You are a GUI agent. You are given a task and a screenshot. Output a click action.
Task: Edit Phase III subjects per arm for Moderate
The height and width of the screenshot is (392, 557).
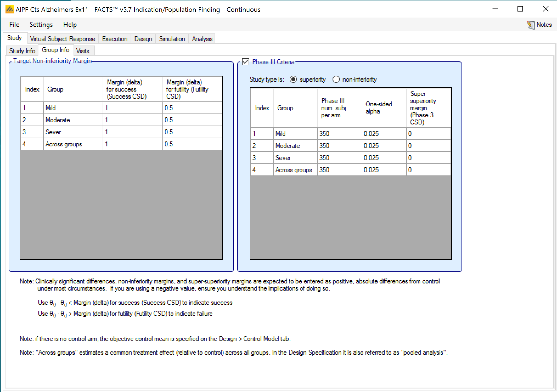pos(339,146)
